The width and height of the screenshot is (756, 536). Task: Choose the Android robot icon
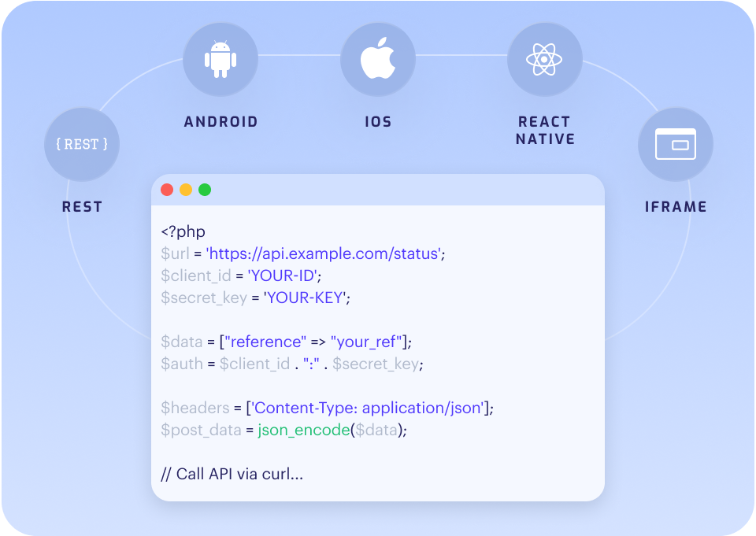pyautogui.click(x=220, y=59)
